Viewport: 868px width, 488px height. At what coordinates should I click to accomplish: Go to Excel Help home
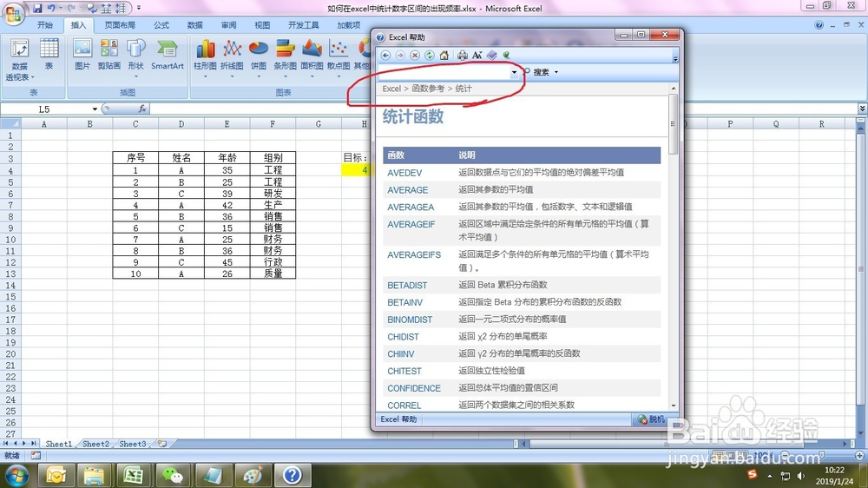[444, 56]
